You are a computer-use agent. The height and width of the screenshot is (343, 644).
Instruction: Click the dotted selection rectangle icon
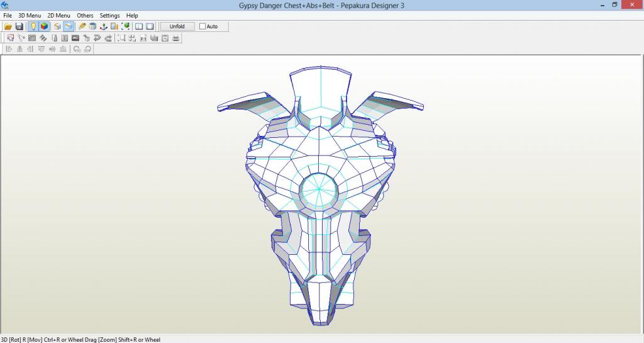click(x=121, y=38)
